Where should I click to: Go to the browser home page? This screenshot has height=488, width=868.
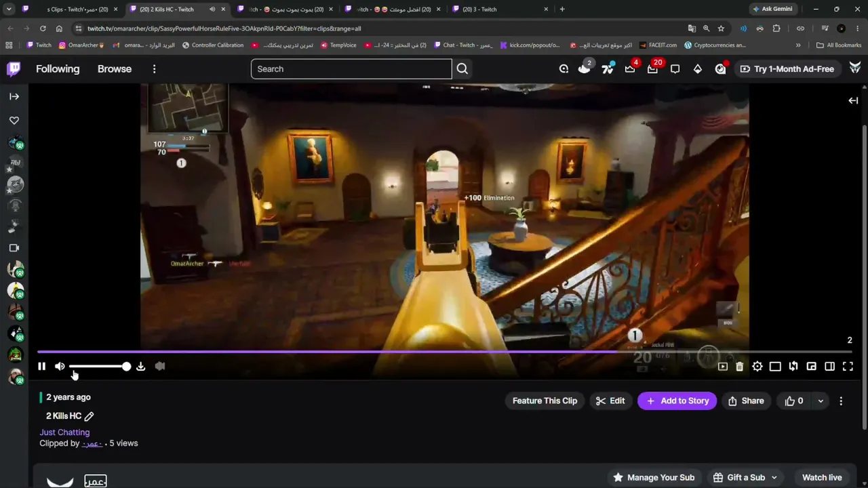(x=59, y=28)
